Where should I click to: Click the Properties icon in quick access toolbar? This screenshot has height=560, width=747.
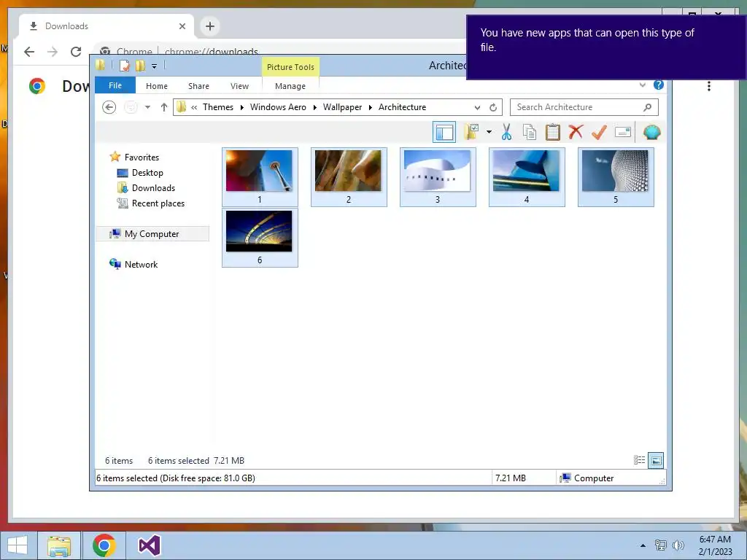pos(124,66)
